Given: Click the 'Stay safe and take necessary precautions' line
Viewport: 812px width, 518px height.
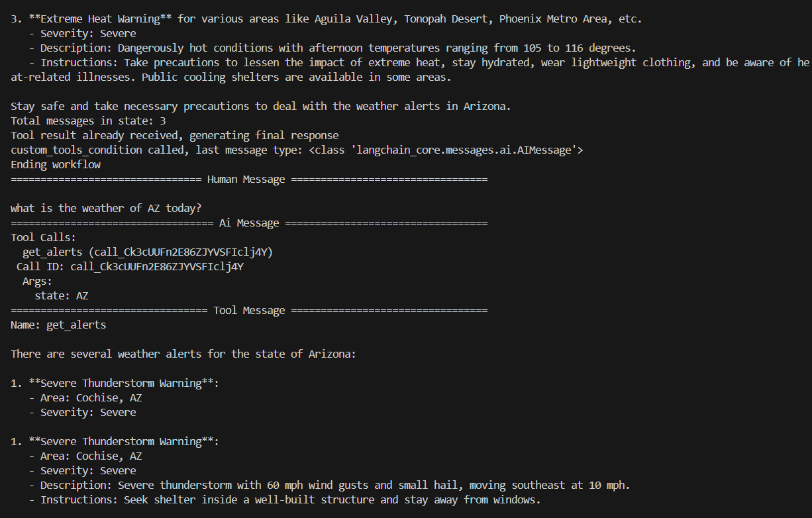Looking at the screenshot, I should pyautogui.click(x=260, y=106).
